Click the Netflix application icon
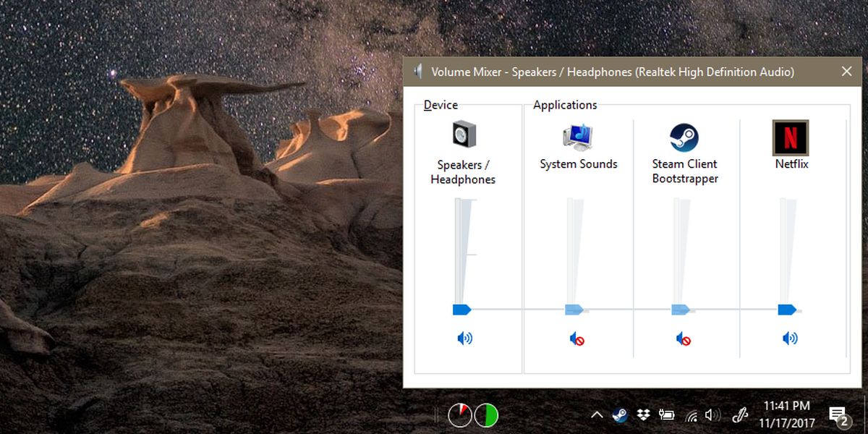This screenshot has width=868, height=434. tap(791, 137)
